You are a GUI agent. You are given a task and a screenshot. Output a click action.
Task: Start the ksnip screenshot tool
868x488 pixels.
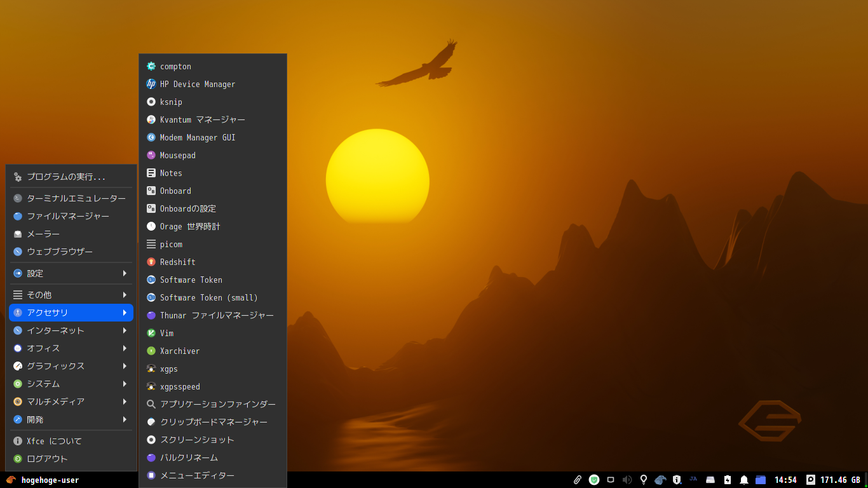[213, 102]
